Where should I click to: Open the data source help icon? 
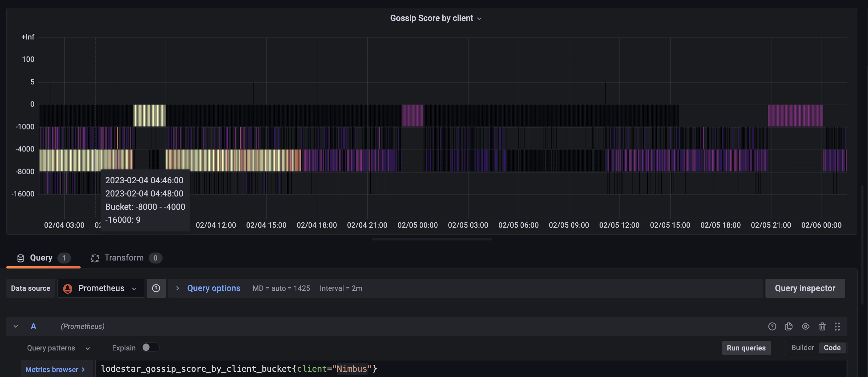pyautogui.click(x=156, y=288)
